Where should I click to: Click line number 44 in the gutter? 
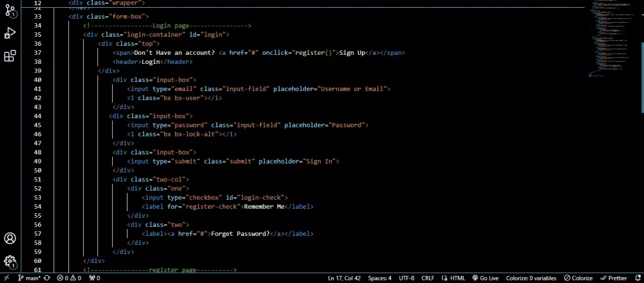[x=38, y=116]
